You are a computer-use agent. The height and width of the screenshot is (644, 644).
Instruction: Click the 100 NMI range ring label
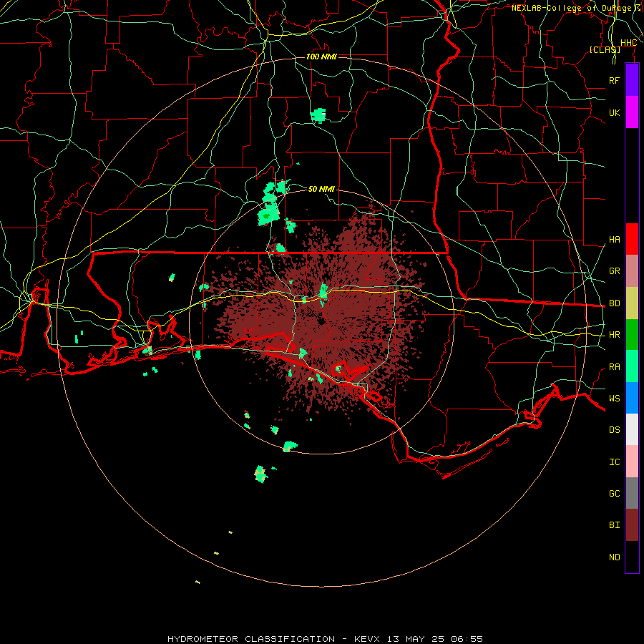[321, 57]
